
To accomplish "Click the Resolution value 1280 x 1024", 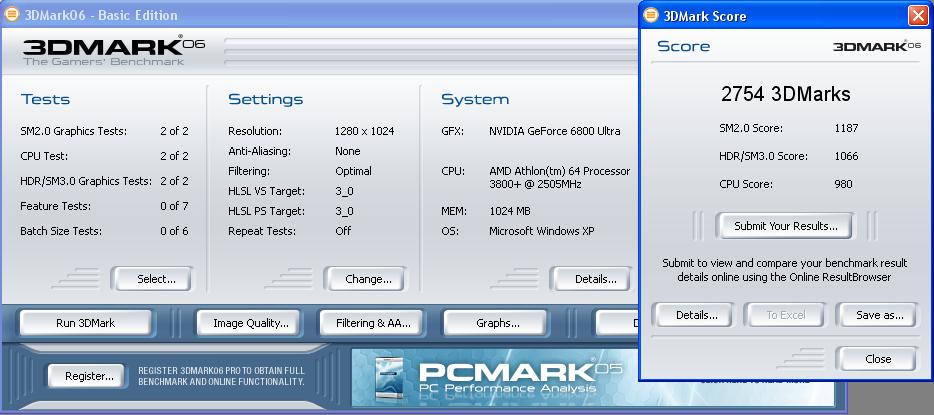I will pos(365,131).
